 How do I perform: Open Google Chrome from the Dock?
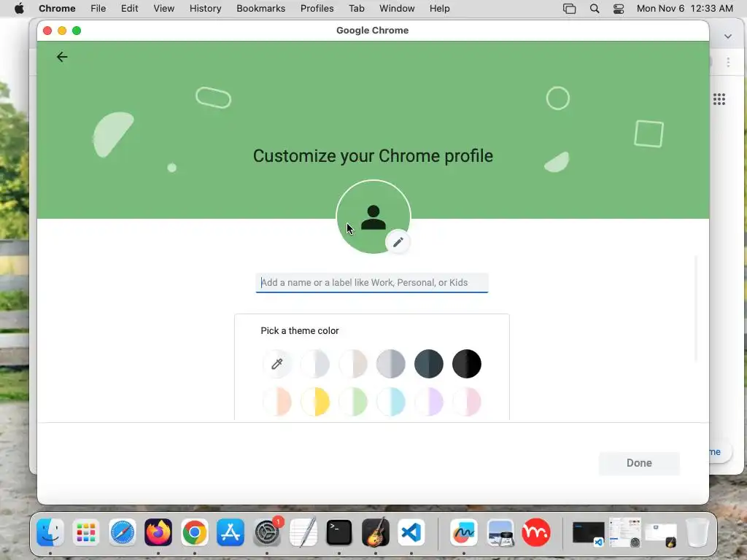tap(194, 532)
